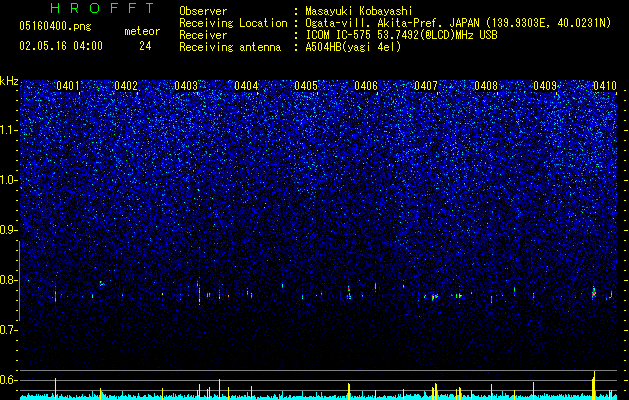Click the 0409 time marker
The height and width of the screenshot is (400, 629).
click(545, 85)
